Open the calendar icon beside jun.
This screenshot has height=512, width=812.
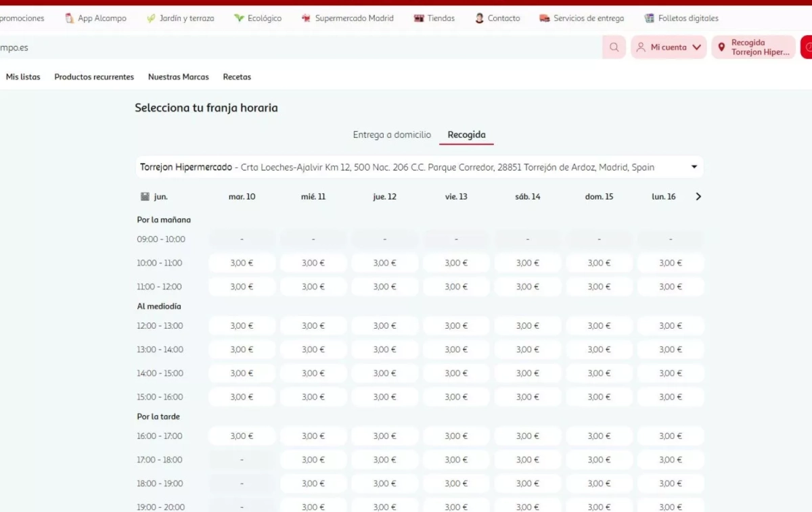(x=145, y=197)
